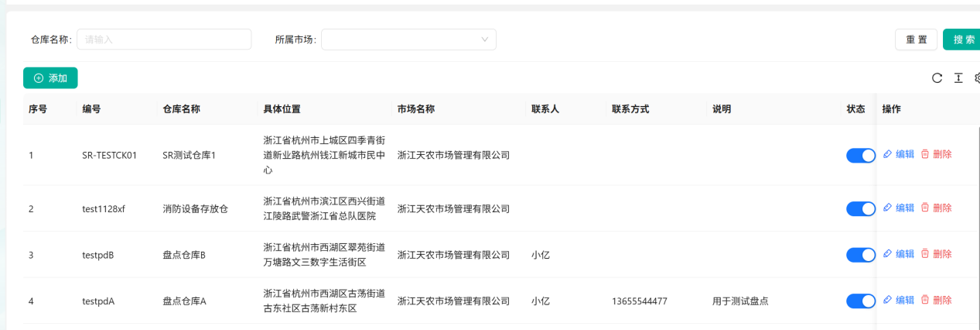This screenshot has width=980, height=330.
Task: Click the refresh table icon
Action: point(937,77)
